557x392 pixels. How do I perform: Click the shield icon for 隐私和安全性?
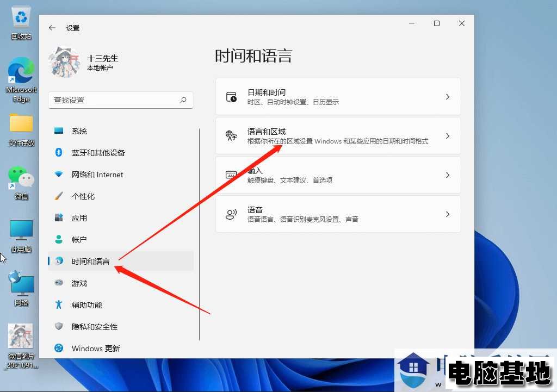click(x=59, y=326)
